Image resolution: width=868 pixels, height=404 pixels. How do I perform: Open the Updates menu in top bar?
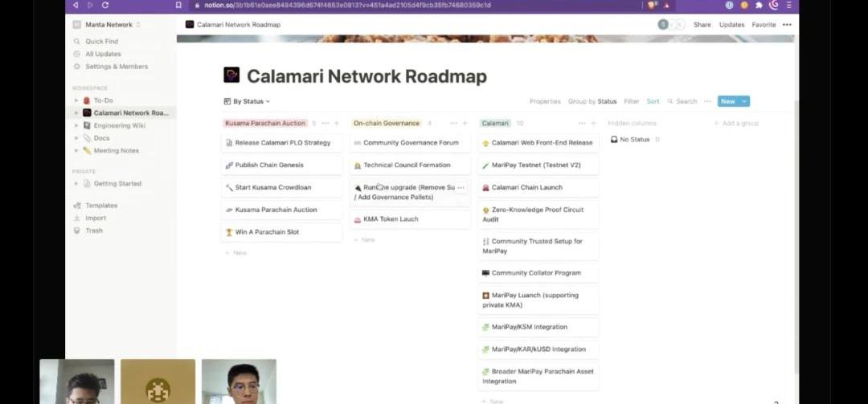pyautogui.click(x=731, y=25)
